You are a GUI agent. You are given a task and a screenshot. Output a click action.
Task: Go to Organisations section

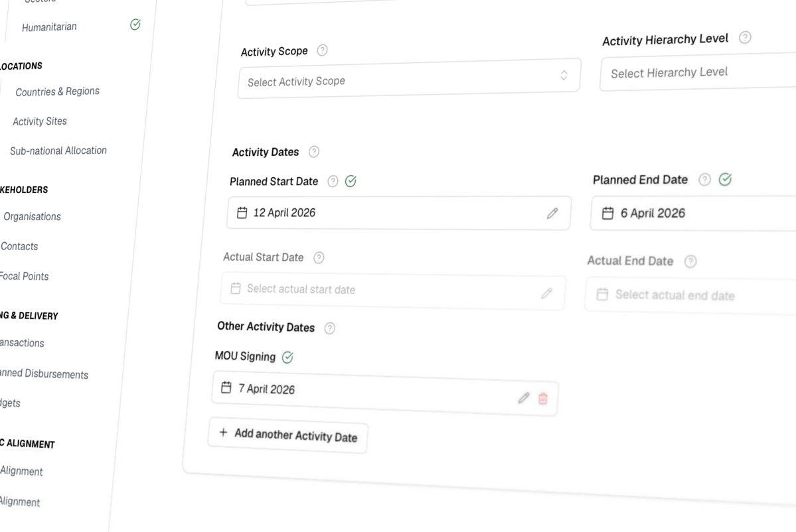[x=32, y=216]
